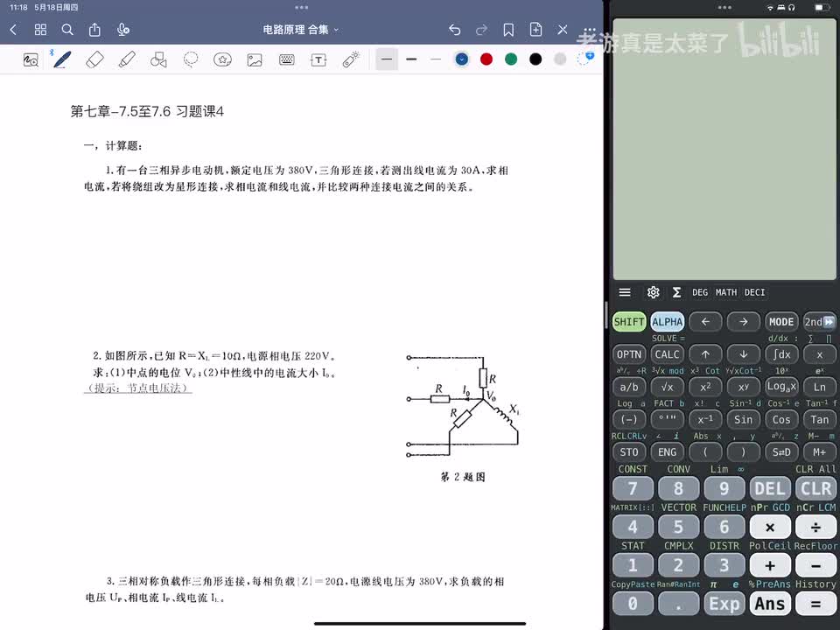This screenshot has height=630, width=840.
Task: Tap the sigma icon in calculator
Action: 676,292
